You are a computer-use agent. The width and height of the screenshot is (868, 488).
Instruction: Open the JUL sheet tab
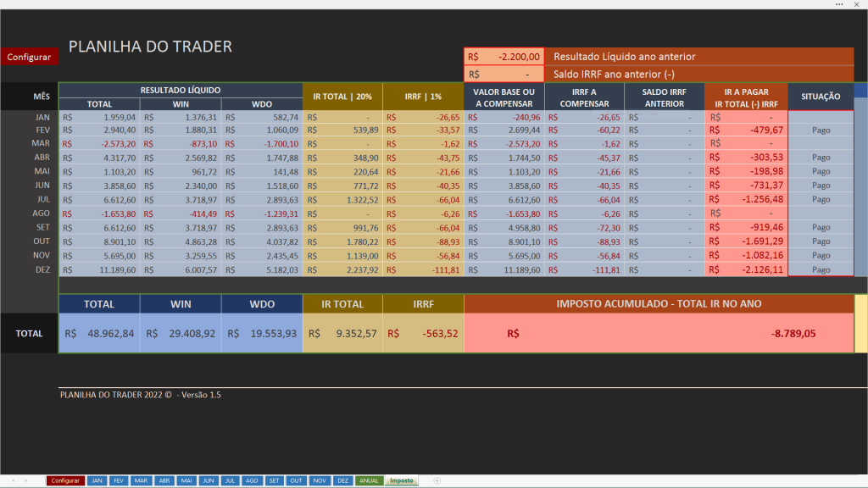point(230,480)
